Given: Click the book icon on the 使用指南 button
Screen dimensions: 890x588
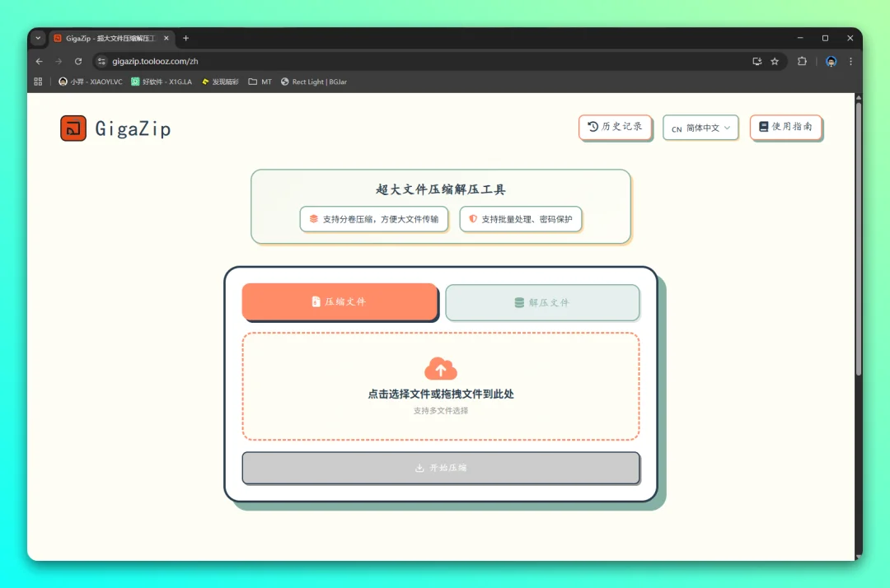Looking at the screenshot, I should point(762,127).
